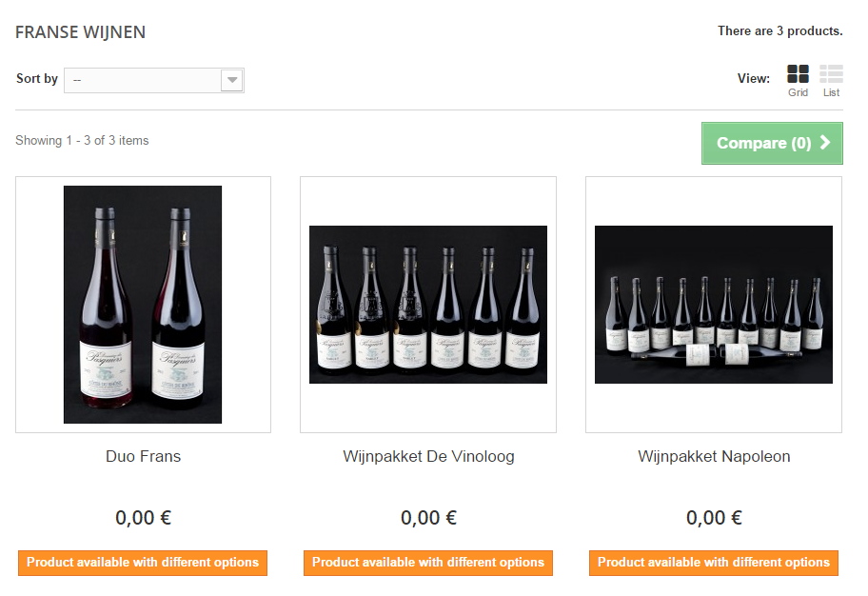
Task: Open the Duo Frans title link
Action: coord(143,457)
